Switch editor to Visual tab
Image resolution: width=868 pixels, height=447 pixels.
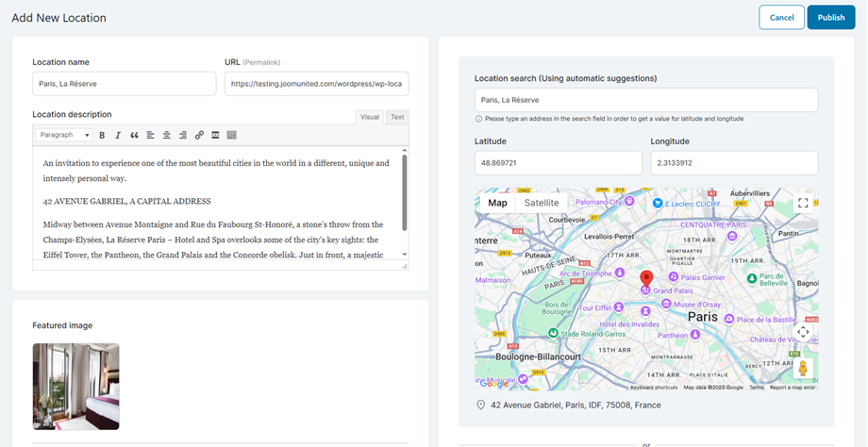tap(370, 117)
